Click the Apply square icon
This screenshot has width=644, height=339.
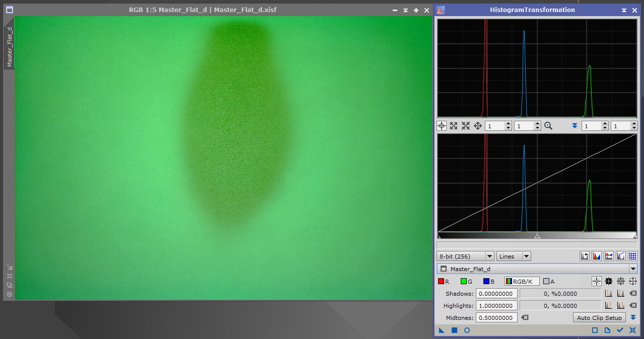coord(454,330)
